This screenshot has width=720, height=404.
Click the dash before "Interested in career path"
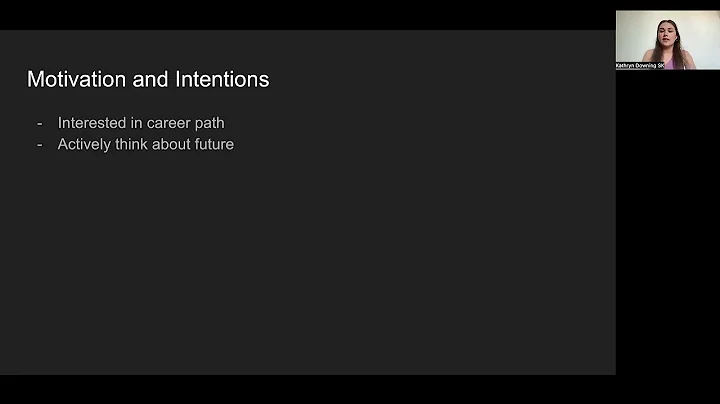pyautogui.click(x=39, y=123)
